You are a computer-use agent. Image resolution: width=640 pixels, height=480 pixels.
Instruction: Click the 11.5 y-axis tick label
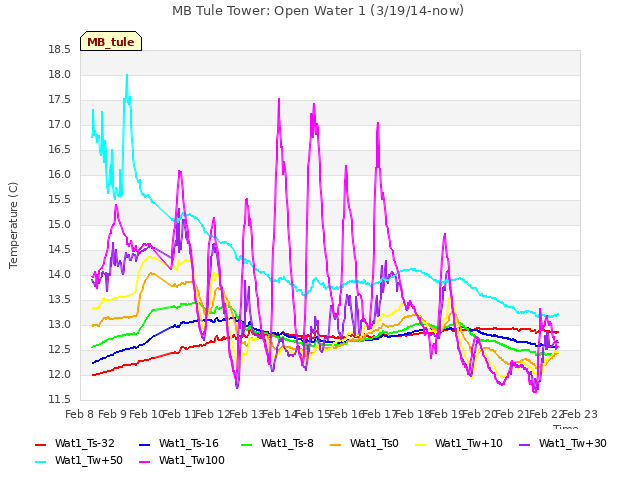pyautogui.click(x=60, y=400)
